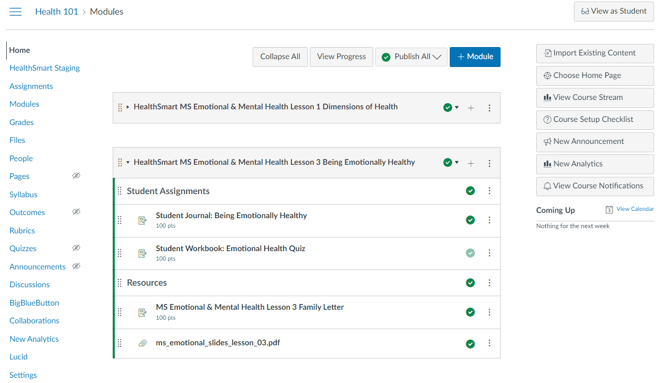Toggle visibility eye icon next to Pages

76,176
